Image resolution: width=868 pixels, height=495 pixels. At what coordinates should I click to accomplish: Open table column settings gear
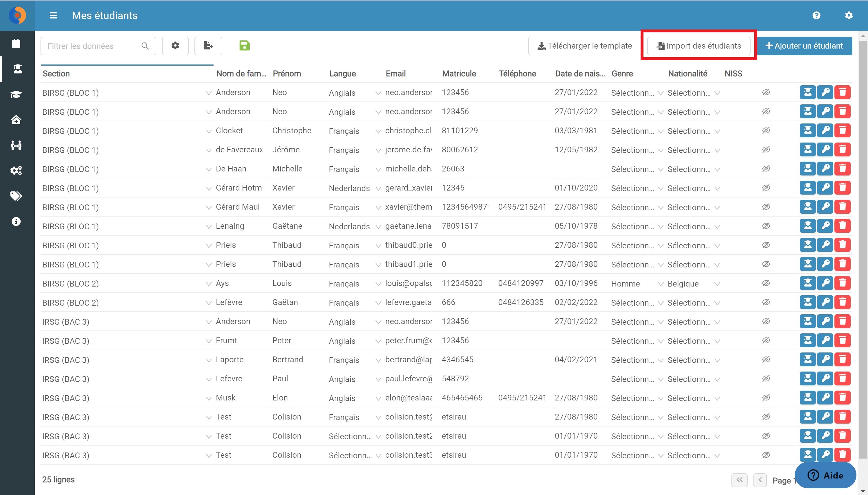(x=175, y=46)
